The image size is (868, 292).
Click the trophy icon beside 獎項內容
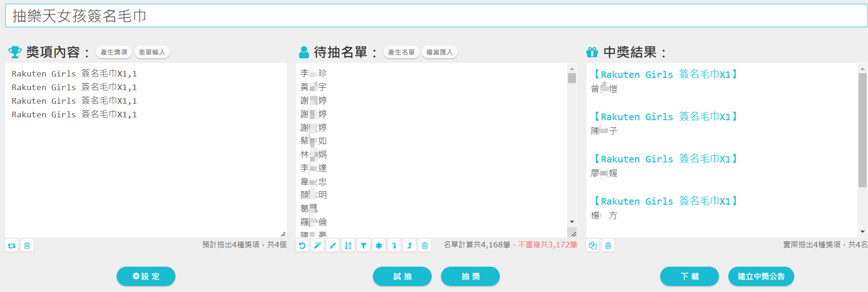pyautogui.click(x=15, y=52)
